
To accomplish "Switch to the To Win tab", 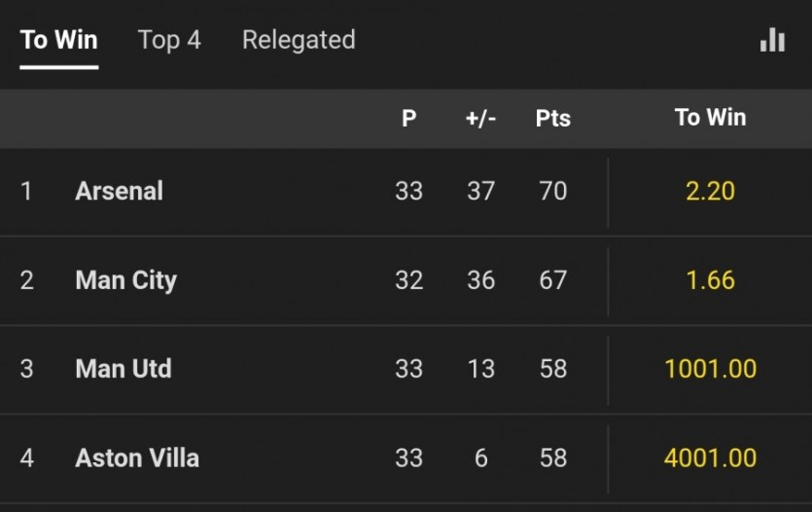I will (58, 40).
